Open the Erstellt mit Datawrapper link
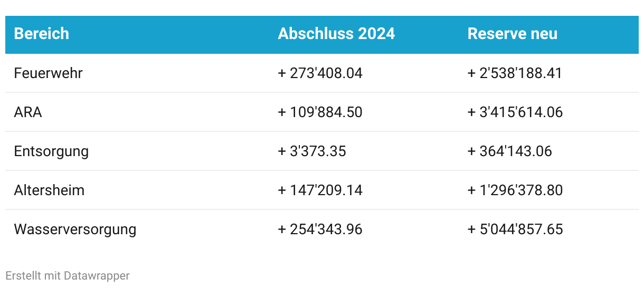The width and height of the screenshot is (644, 288). [x=68, y=275]
